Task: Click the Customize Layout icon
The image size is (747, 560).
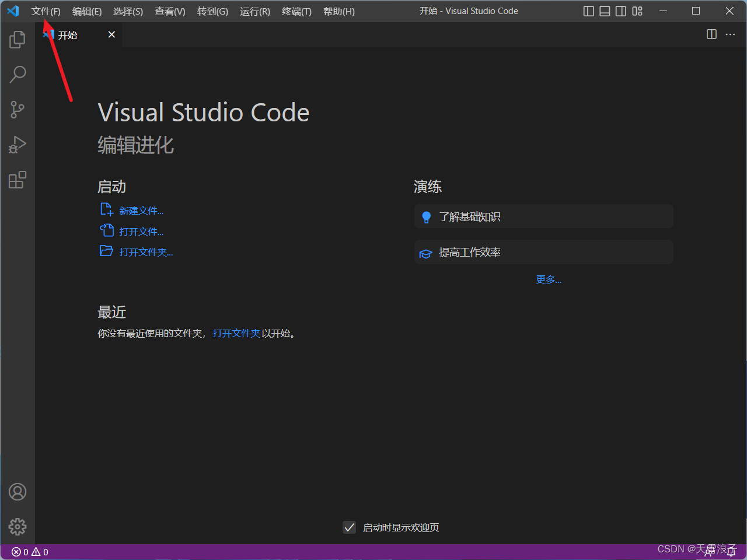Action: [637, 10]
